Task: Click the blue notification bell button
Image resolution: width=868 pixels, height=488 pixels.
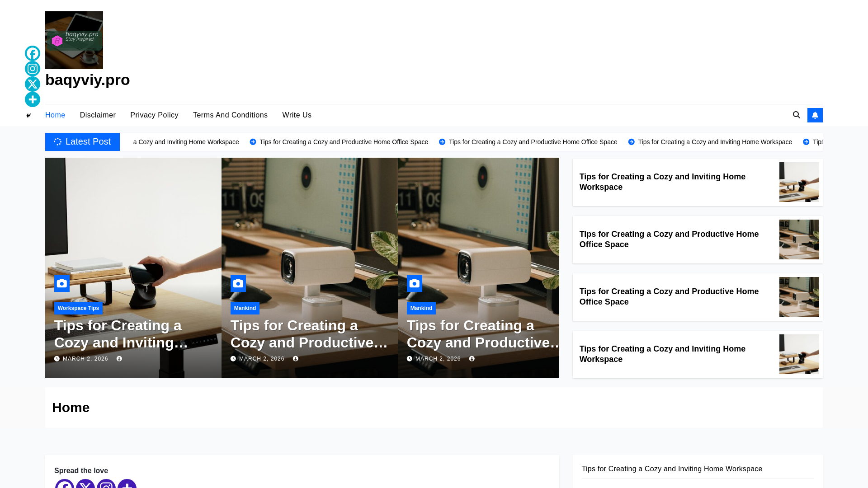Action: click(x=815, y=115)
